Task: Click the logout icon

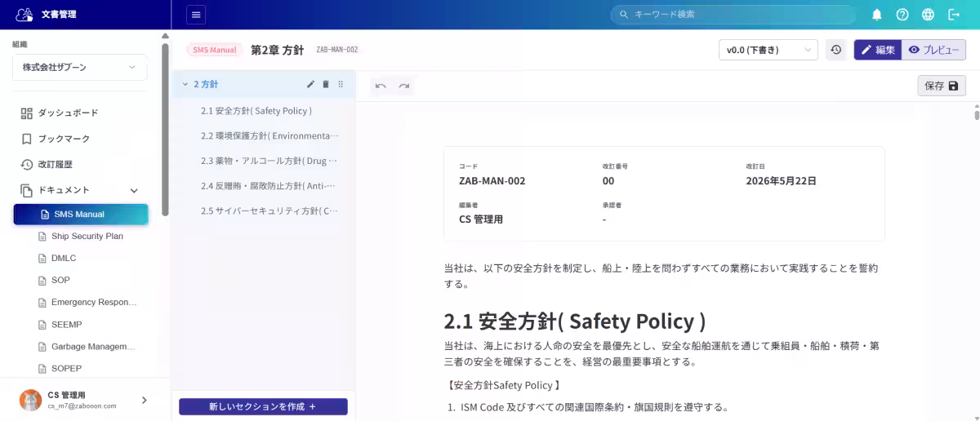Action: (x=954, y=15)
